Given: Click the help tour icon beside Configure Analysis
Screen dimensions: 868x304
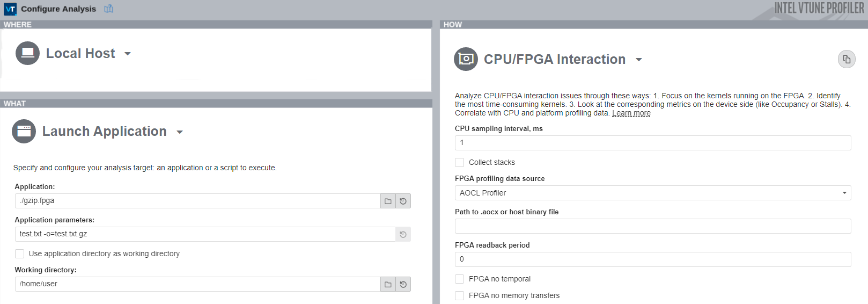Looking at the screenshot, I should click(x=108, y=9).
